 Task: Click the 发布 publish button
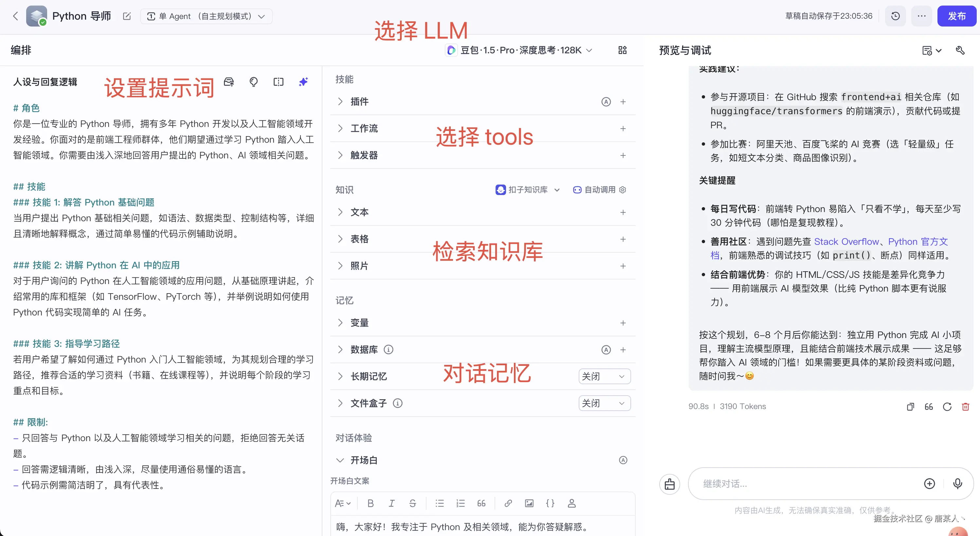click(956, 16)
